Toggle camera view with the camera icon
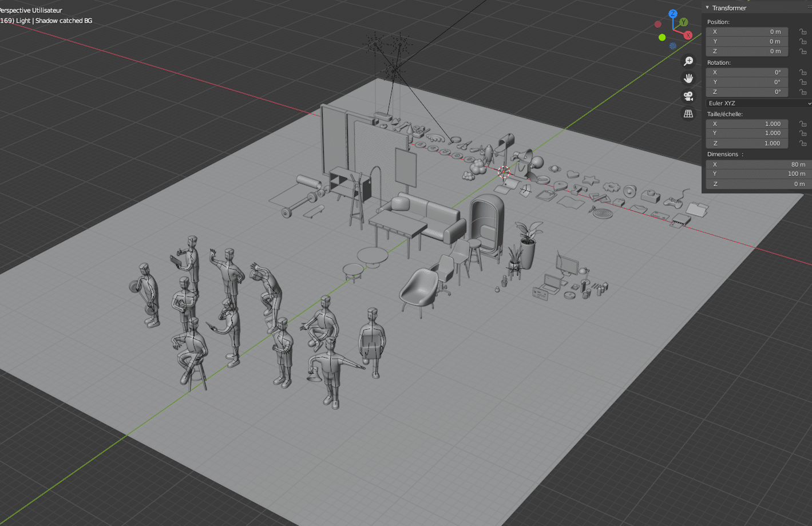Viewport: 812px width, 526px height. point(688,96)
